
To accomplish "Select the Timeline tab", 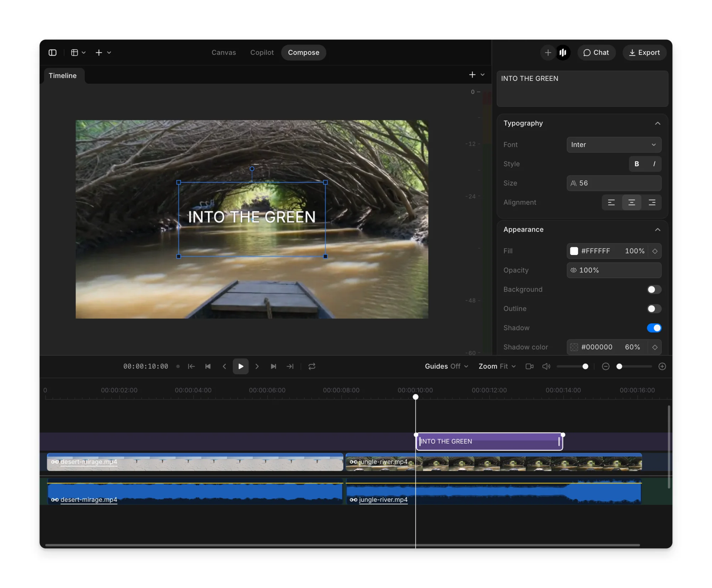I will click(63, 76).
